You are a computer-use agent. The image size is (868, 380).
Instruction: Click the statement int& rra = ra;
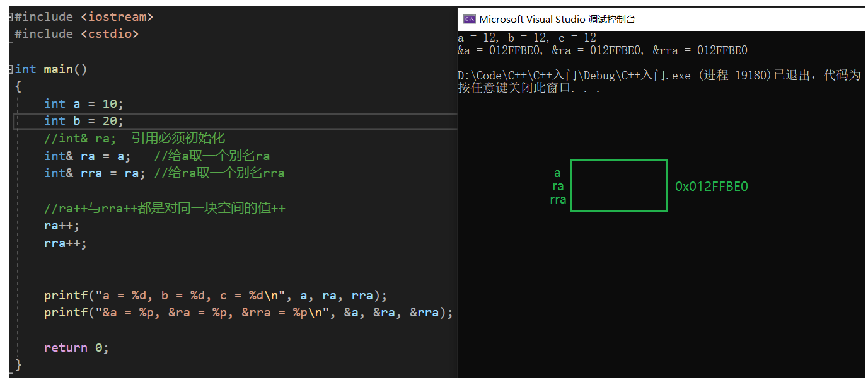point(95,173)
